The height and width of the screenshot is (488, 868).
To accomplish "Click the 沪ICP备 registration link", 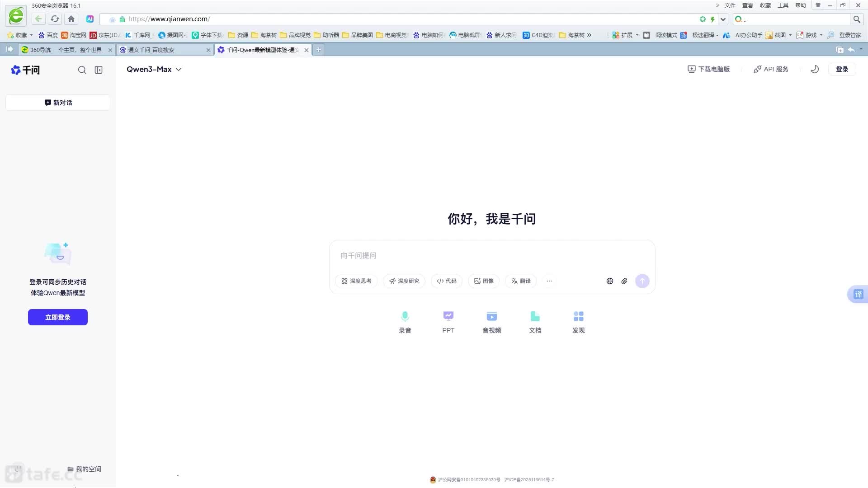I will tap(529, 480).
